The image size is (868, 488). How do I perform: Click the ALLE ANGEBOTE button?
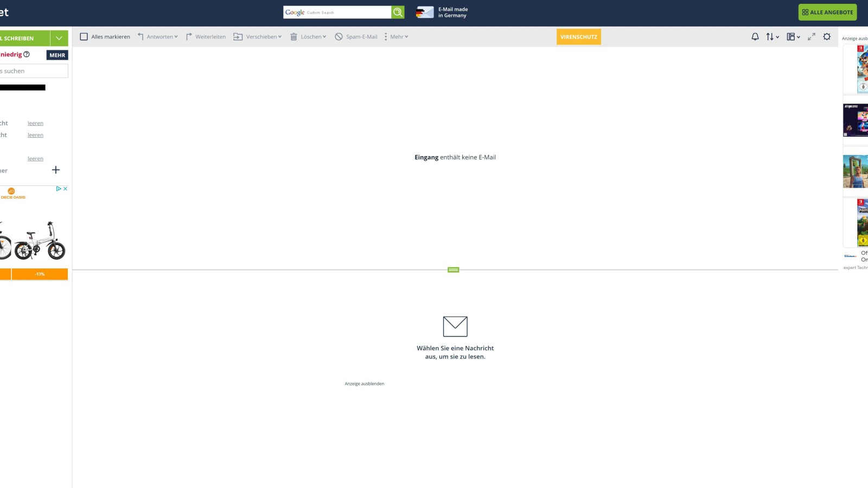[827, 12]
